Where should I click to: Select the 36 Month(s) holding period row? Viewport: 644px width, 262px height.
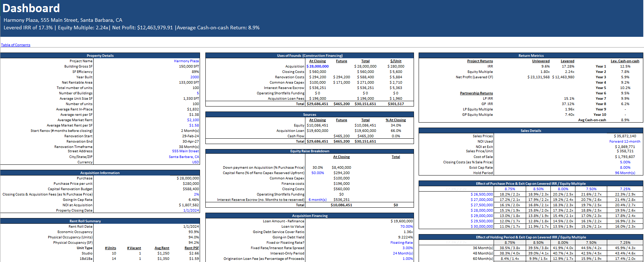coord(483,248)
